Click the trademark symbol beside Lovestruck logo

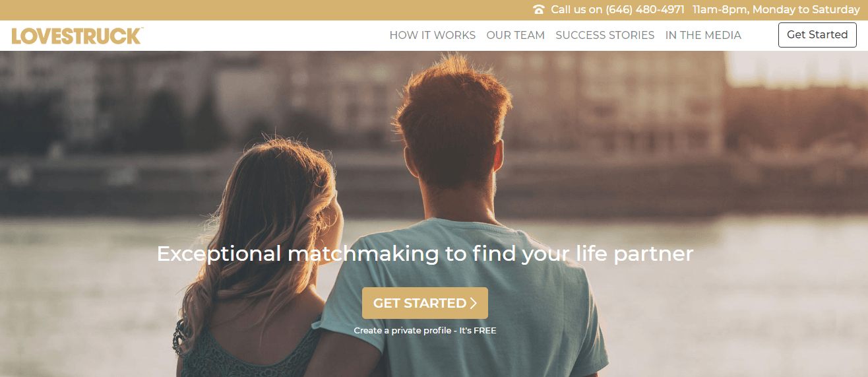pos(140,29)
